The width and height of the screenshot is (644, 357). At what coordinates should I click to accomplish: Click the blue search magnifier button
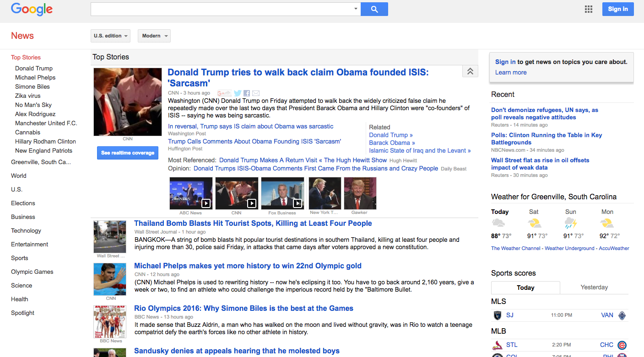pos(374,9)
